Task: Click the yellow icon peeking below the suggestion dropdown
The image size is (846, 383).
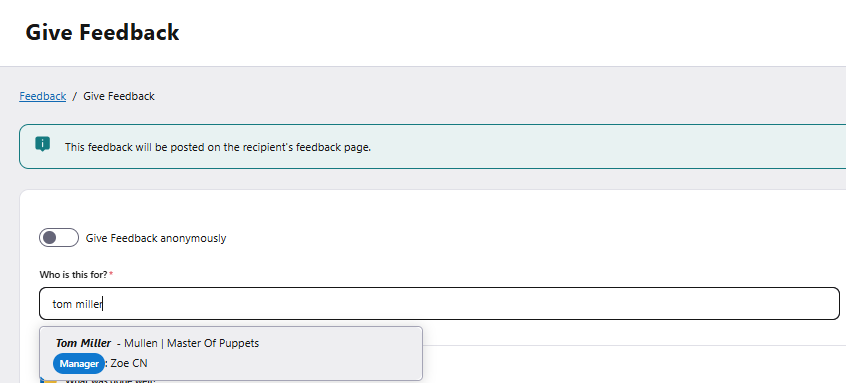Action: point(49,381)
